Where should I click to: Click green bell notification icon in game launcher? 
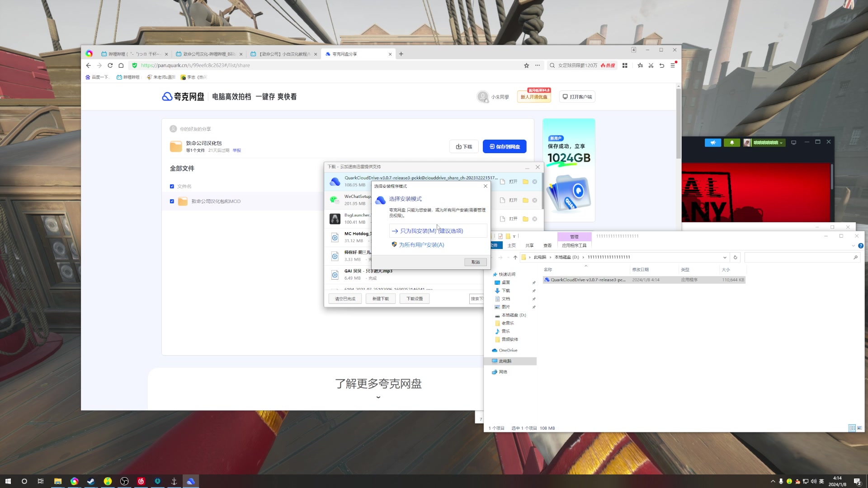point(732,143)
